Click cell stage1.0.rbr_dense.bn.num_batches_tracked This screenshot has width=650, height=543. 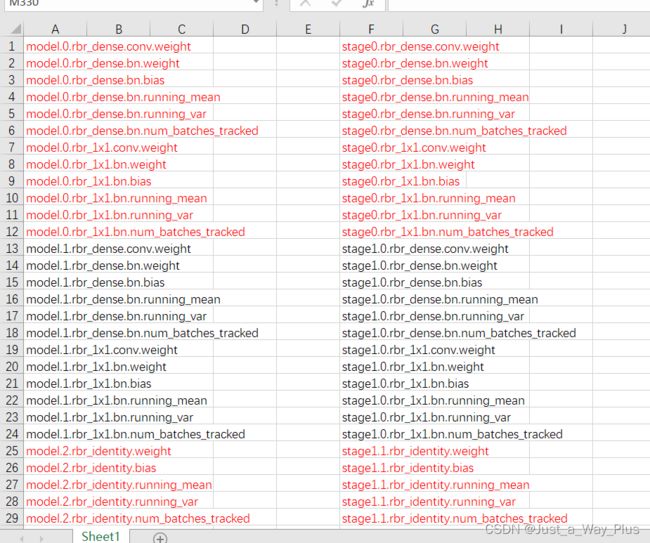point(458,333)
